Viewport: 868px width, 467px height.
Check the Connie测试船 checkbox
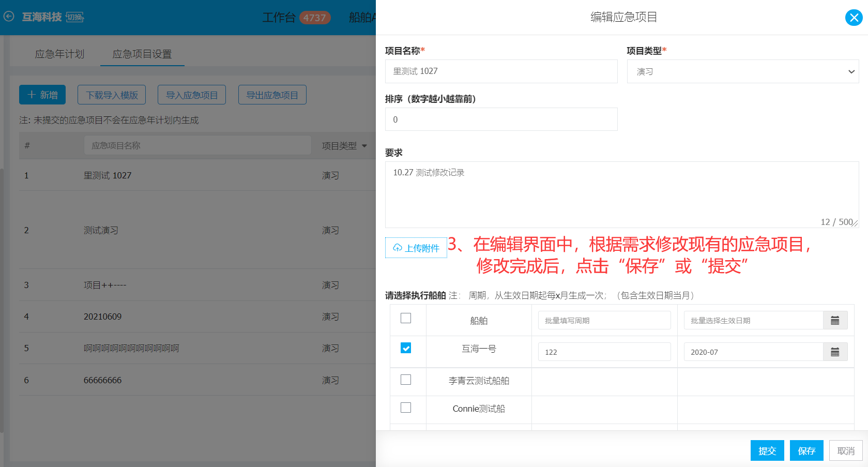[x=406, y=408]
